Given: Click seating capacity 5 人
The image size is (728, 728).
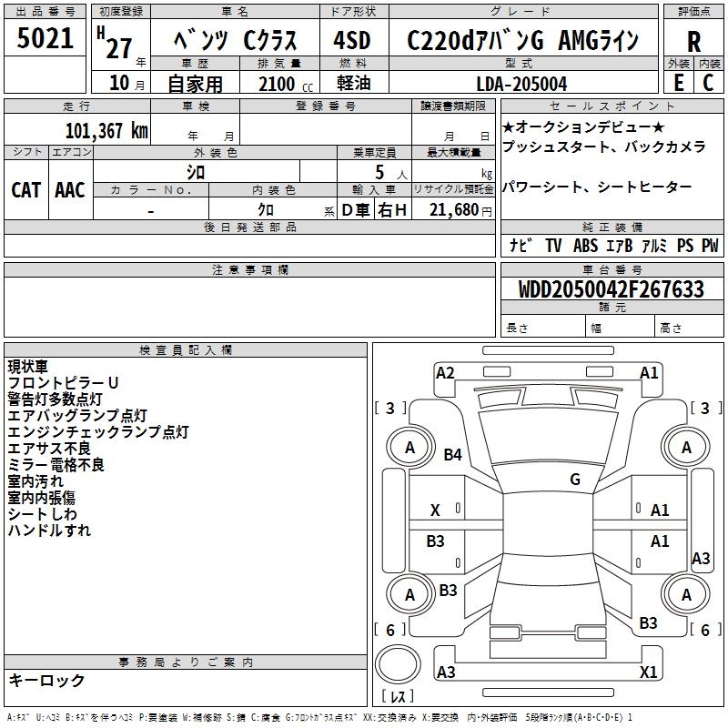Looking at the screenshot, I should 391,173.
